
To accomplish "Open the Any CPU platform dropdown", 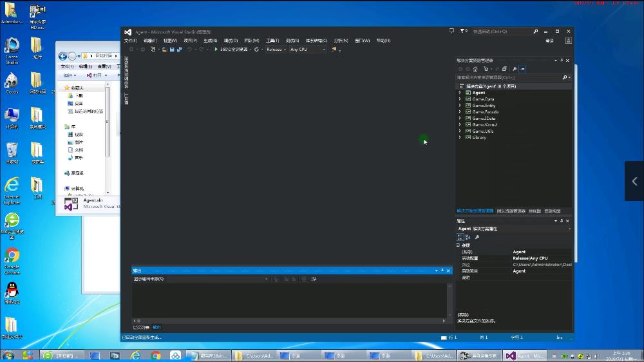I will click(307, 50).
